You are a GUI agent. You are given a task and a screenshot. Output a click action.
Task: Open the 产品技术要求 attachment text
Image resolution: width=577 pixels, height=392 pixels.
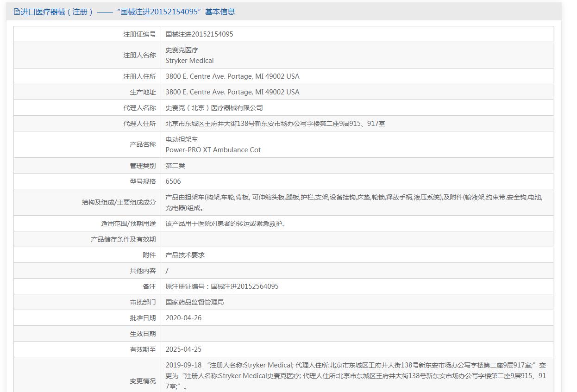click(x=185, y=255)
